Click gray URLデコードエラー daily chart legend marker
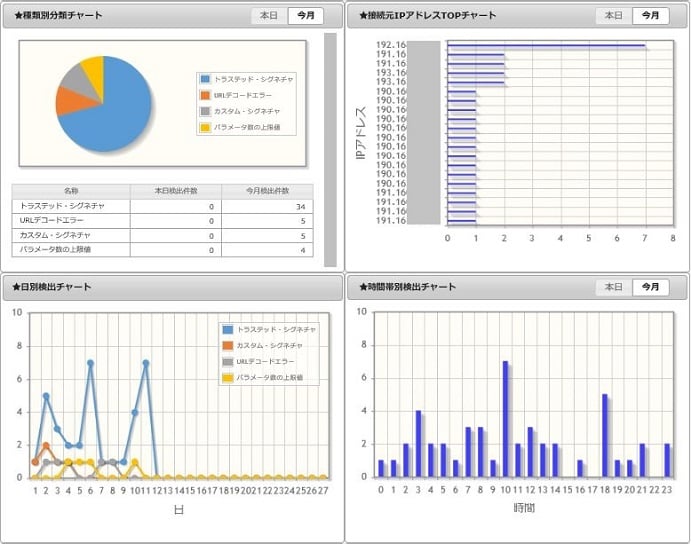The width and height of the screenshot is (691, 544). 227,361
